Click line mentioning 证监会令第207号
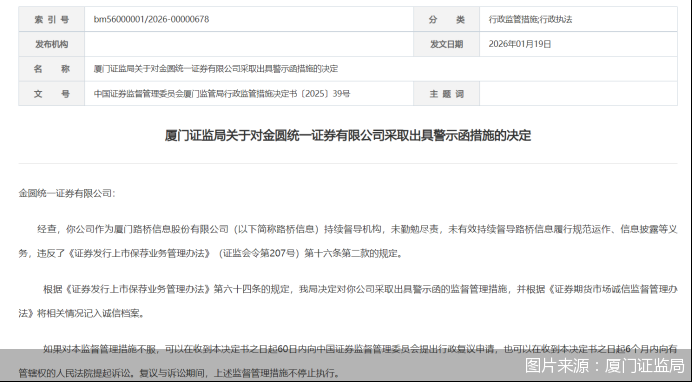692x382 pixels. coord(210,253)
